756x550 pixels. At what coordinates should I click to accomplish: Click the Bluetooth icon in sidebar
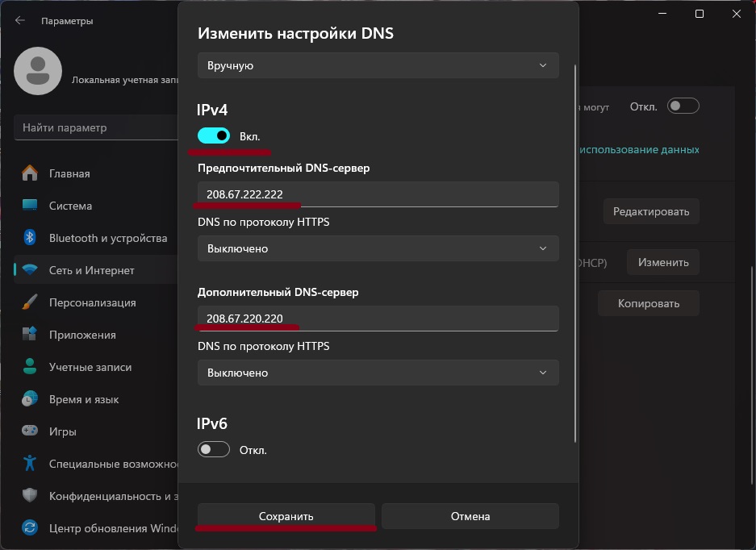[x=30, y=238]
